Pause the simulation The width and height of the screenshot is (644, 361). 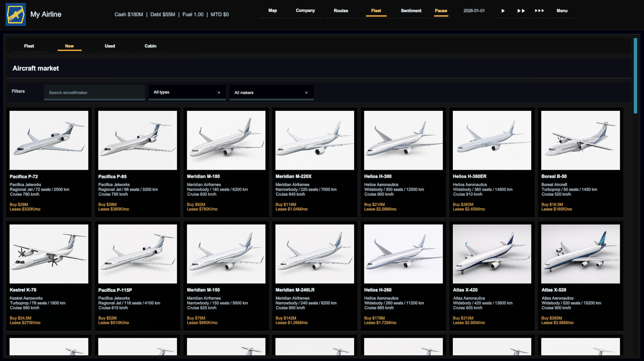[441, 11]
